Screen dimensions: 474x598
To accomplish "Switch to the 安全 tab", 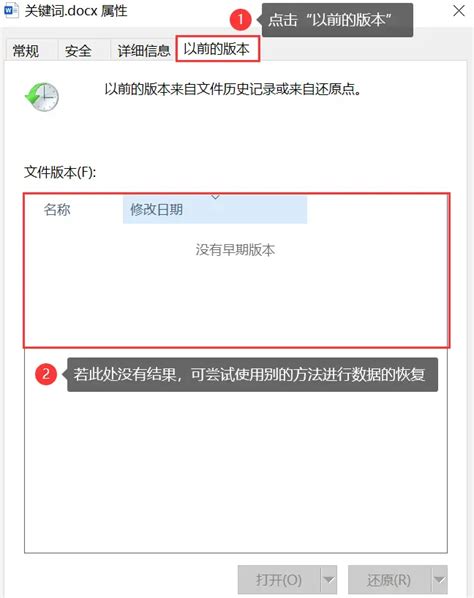I will tap(78, 51).
